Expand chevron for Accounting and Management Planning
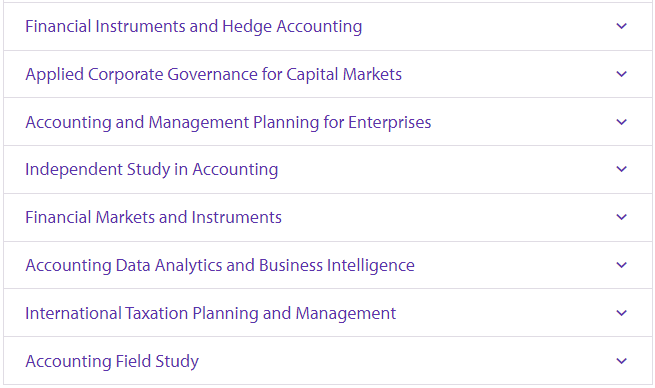The width and height of the screenshot is (655, 388). tap(622, 122)
